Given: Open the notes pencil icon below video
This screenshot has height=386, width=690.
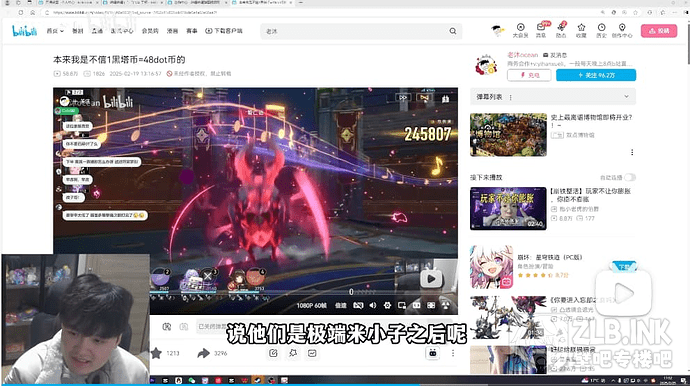Looking at the screenshot, I should tap(273, 353).
